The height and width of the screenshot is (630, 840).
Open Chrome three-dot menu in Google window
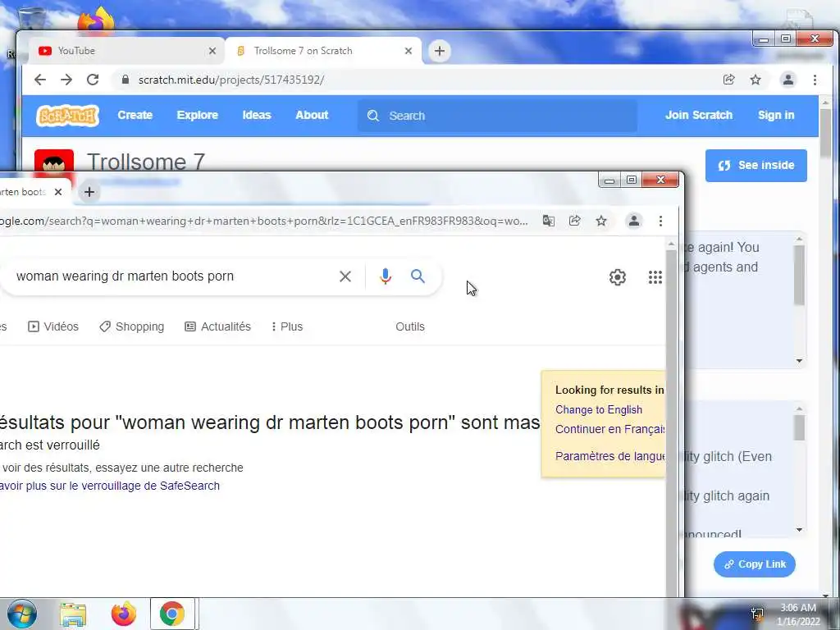[660, 221]
